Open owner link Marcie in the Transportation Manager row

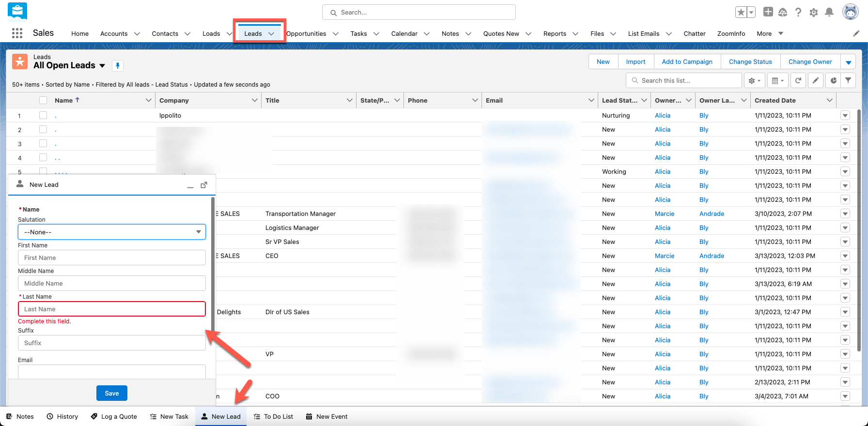tap(665, 213)
